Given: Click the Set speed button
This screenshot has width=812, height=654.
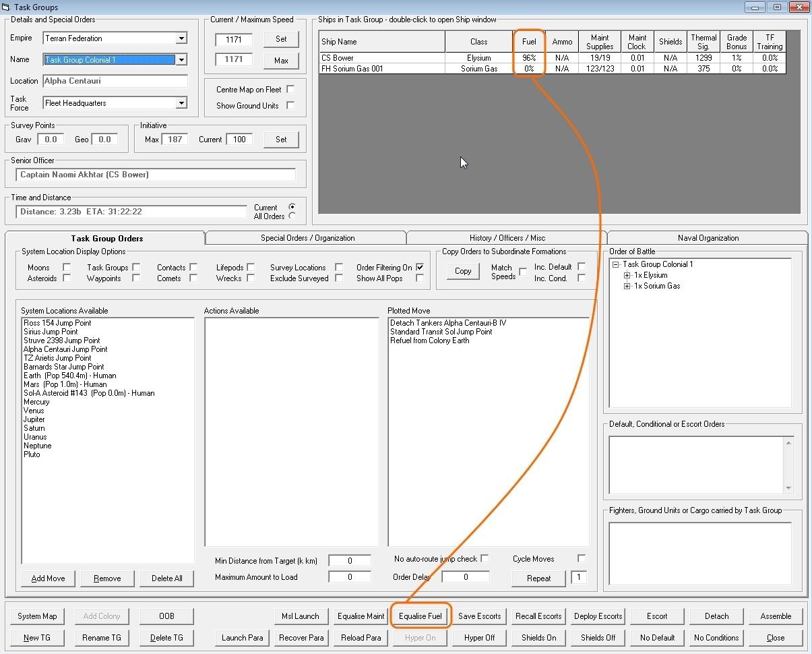Looking at the screenshot, I should (x=281, y=39).
